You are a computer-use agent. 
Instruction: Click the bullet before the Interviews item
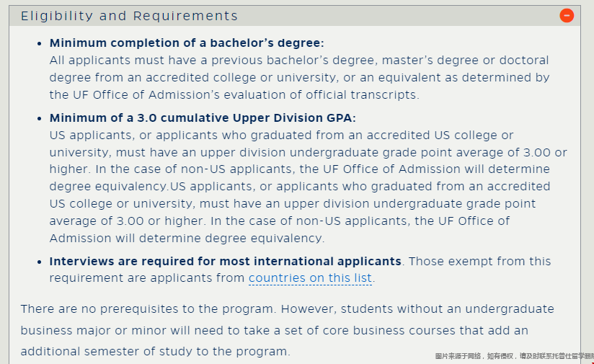click(x=40, y=262)
